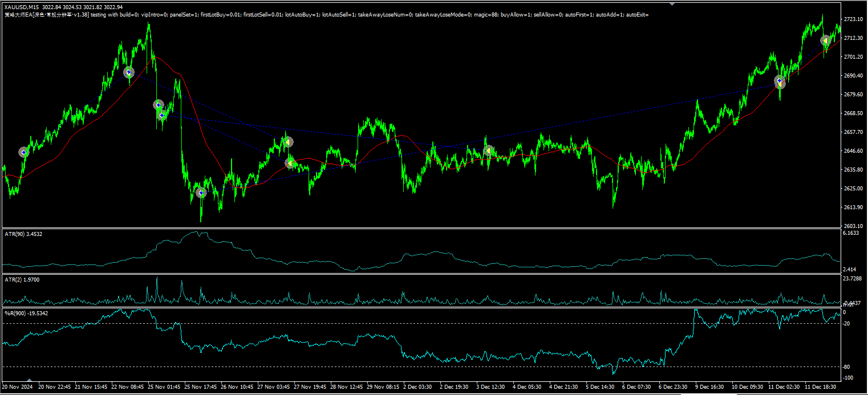The width and height of the screenshot is (868, 395).
Task: Click the small triangle marker on the time axis
Action: tap(30, 380)
